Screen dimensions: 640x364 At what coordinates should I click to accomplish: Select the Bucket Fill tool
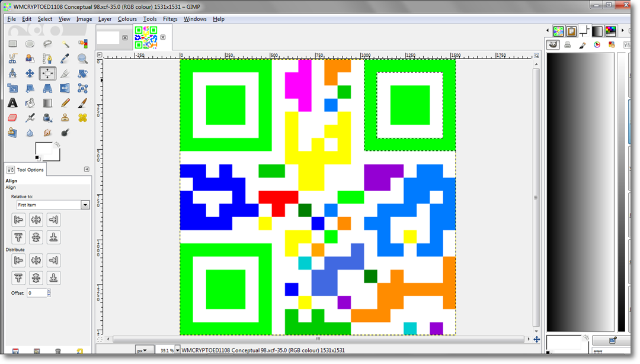click(x=30, y=103)
